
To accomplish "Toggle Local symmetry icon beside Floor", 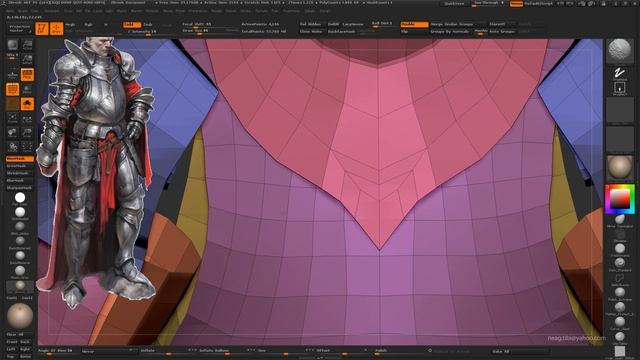I will click(x=27, y=89).
